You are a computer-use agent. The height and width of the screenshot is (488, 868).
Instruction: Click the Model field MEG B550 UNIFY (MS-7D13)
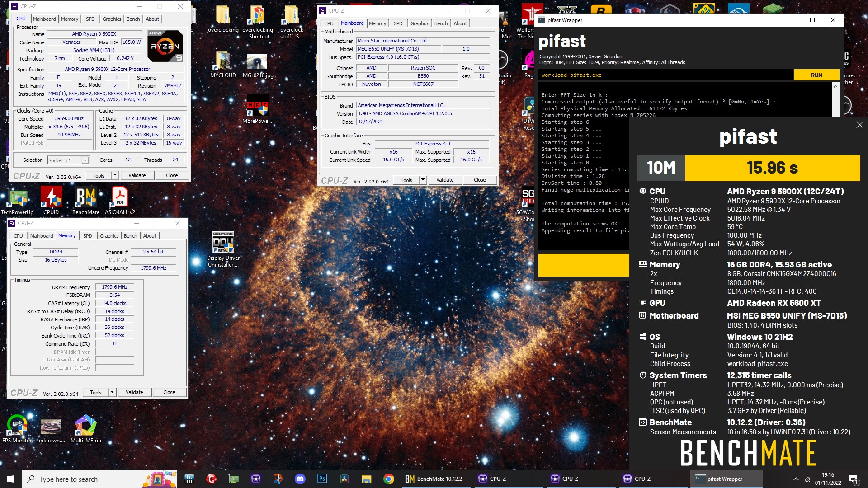point(398,49)
